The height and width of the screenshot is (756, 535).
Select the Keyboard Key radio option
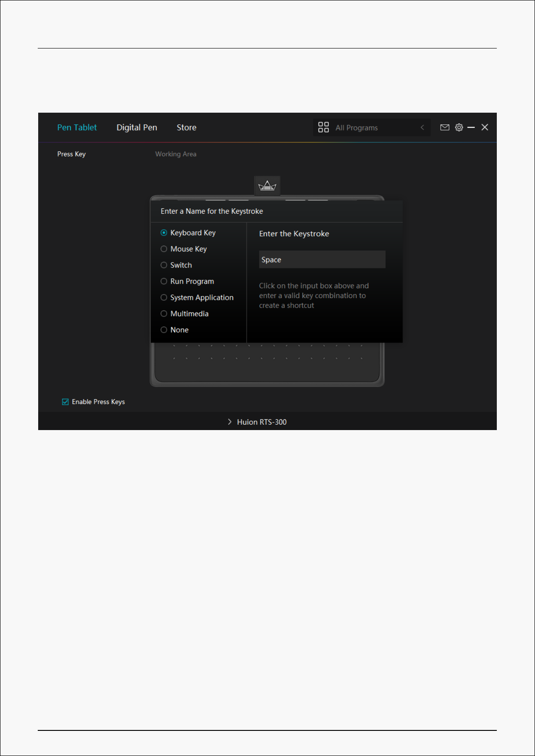click(164, 233)
